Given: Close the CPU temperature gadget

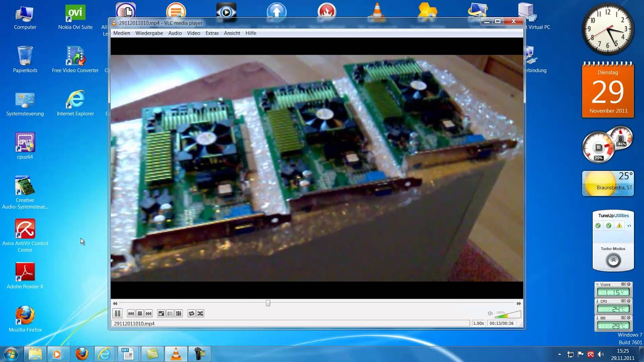Looking at the screenshot, I should tap(628, 301).
